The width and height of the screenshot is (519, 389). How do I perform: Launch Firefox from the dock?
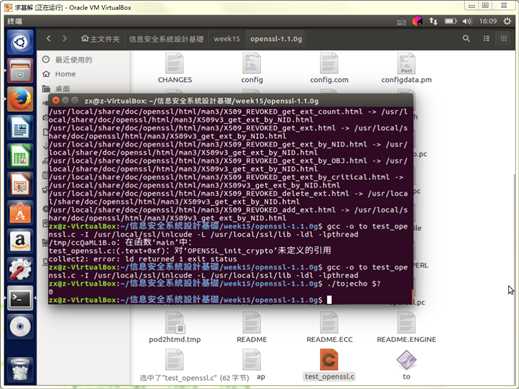[20, 99]
